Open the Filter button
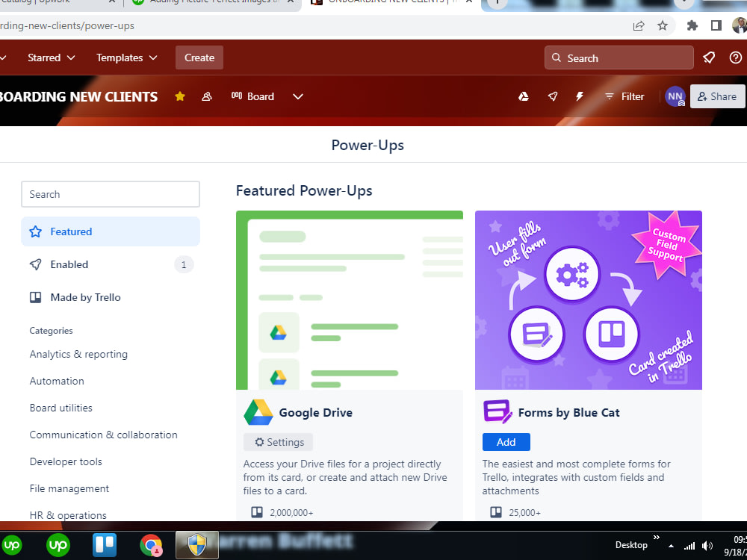747x560 pixels. (624, 96)
